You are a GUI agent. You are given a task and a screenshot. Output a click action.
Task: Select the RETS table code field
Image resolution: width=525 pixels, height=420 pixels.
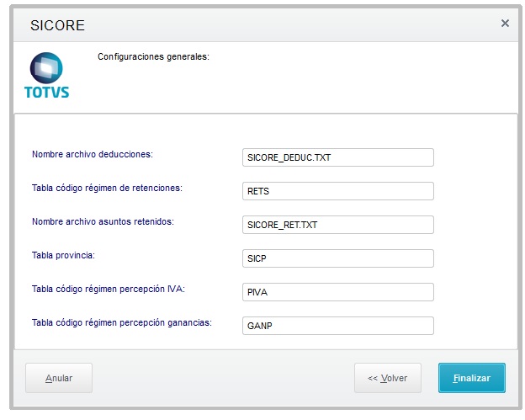pyautogui.click(x=338, y=191)
